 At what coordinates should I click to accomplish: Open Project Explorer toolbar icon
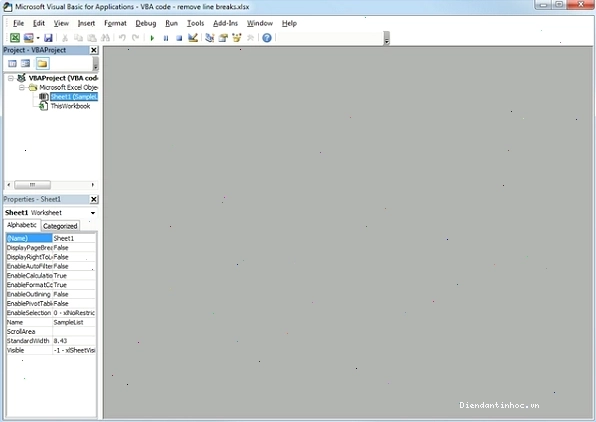(x=209, y=38)
